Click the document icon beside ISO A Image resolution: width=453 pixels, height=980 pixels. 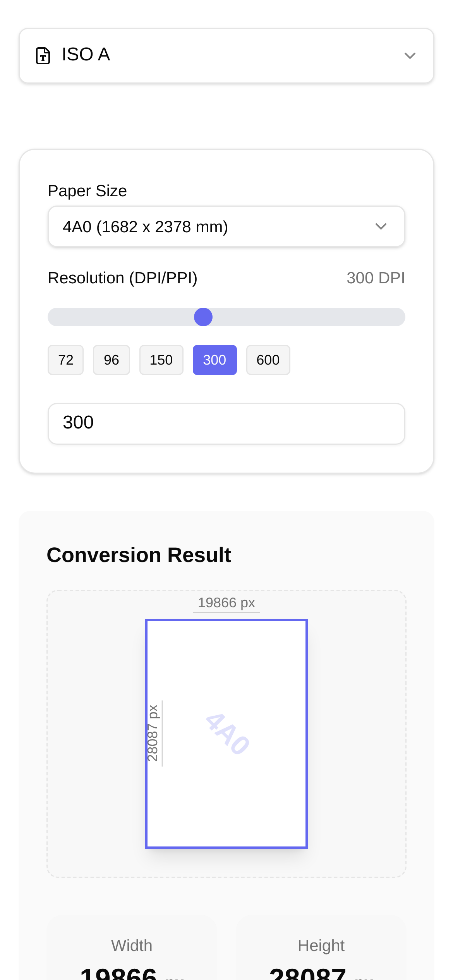[43, 55]
